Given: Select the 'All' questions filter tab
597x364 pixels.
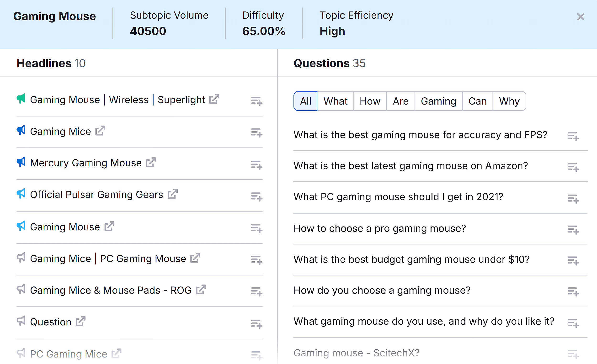Looking at the screenshot, I should 305,101.
